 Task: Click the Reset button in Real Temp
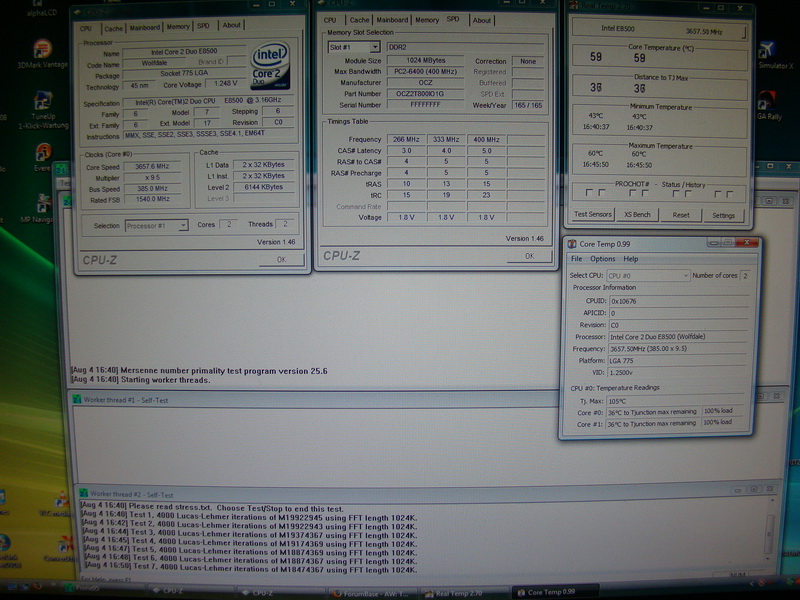[x=681, y=215]
